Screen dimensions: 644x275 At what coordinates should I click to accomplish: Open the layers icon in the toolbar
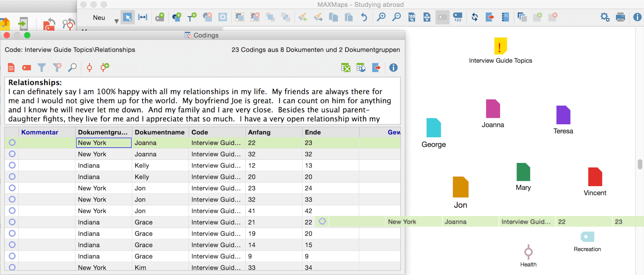coord(522,17)
